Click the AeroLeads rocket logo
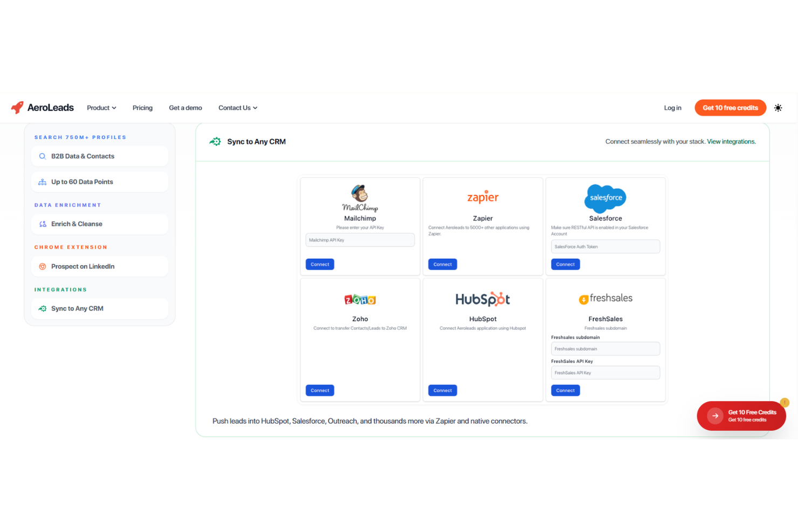The height and width of the screenshot is (532, 798). (17, 107)
